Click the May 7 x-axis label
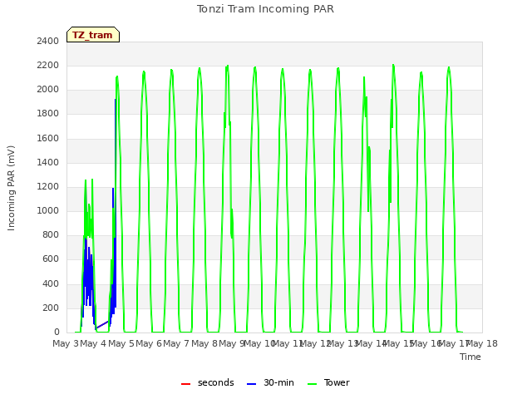The height and width of the screenshot is (399, 532). 176,343
